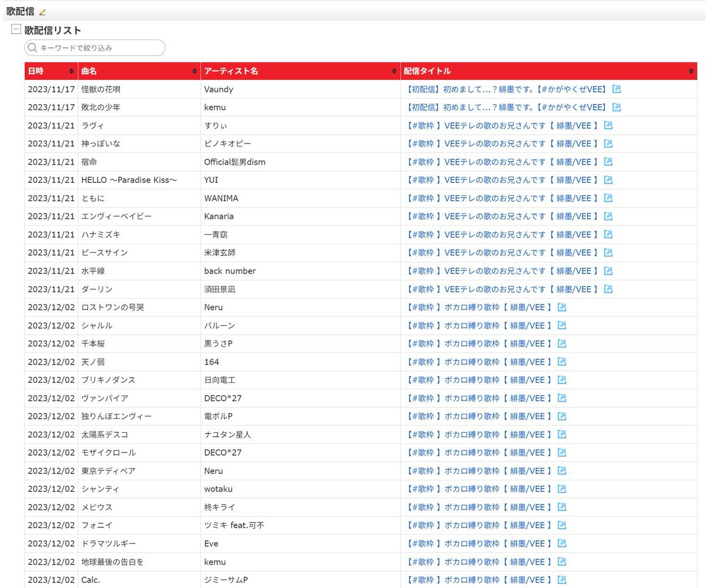This screenshot has height=588, width=706.
Task: Open external link icon in ハナミズキ row
Action: pos(608,235)
